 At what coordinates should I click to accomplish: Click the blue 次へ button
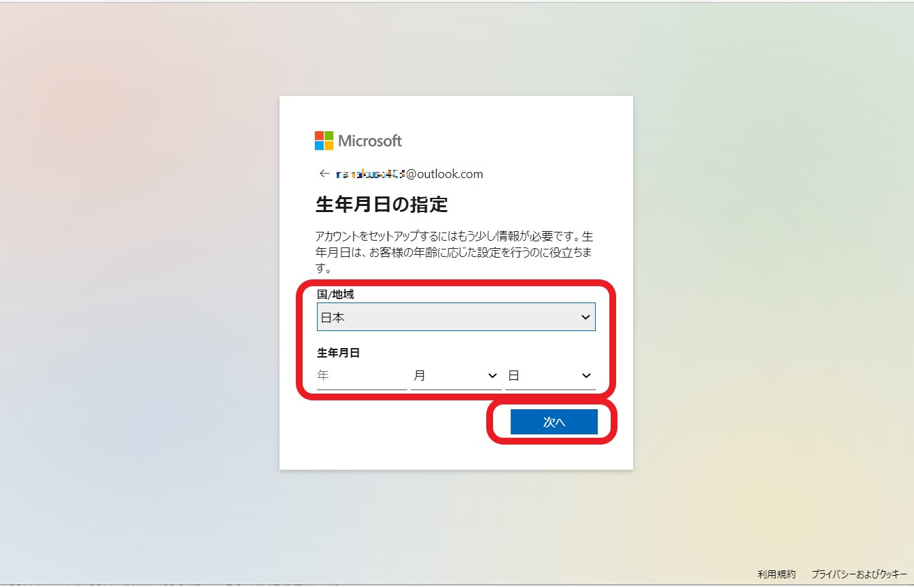(554, 421)
